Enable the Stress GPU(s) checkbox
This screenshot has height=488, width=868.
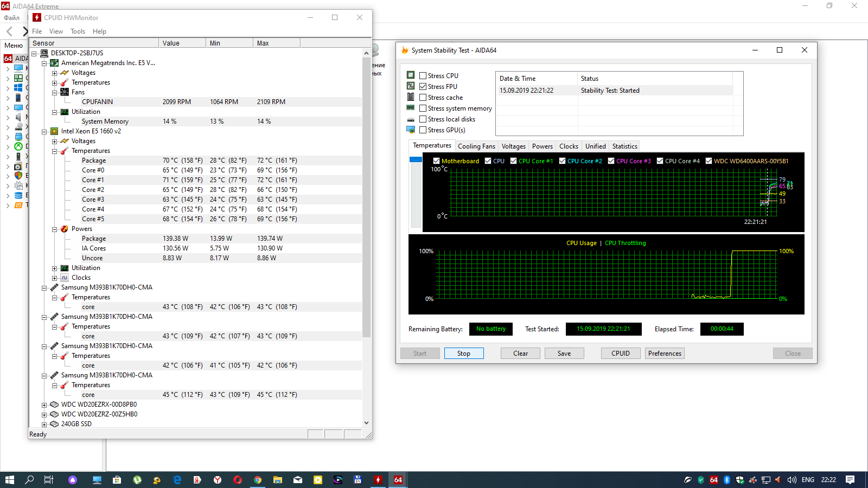point(423,130)
